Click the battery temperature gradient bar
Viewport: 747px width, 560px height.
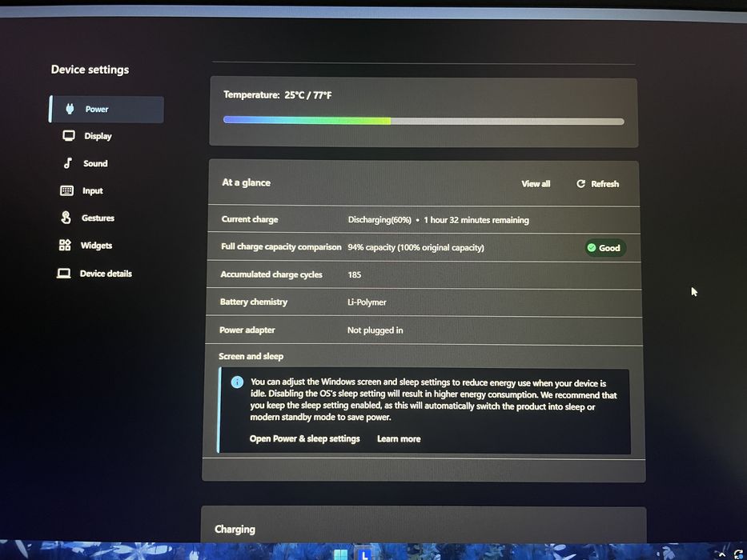click(x=424, y=121)
